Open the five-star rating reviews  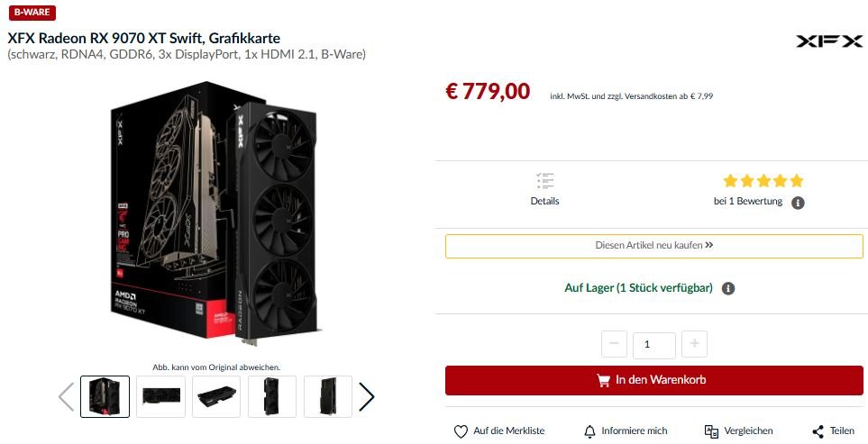tap(763, 181)
